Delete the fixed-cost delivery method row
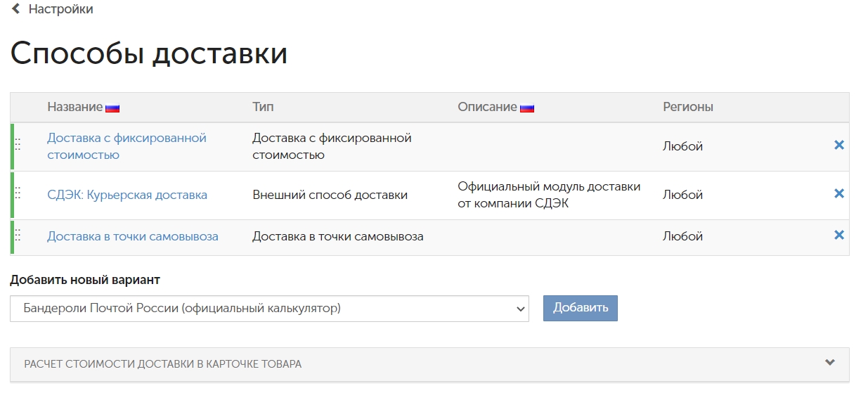The width and height of the screenshot is (868, 393). 838,145
